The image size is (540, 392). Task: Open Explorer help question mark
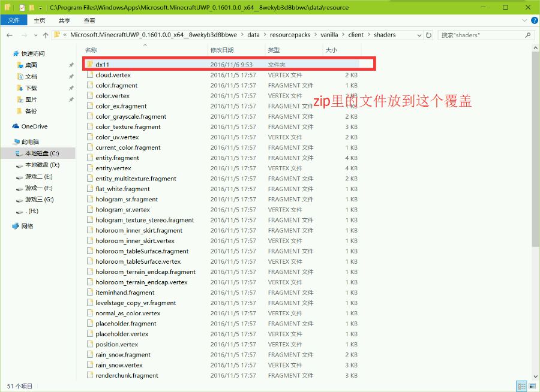pyautogui.click(x=534, y=20)
